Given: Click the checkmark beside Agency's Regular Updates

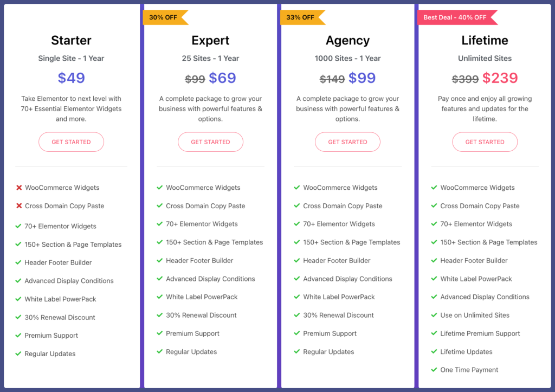Looking at the screenshot, I should pyautogui.click(x=297, y=351).
